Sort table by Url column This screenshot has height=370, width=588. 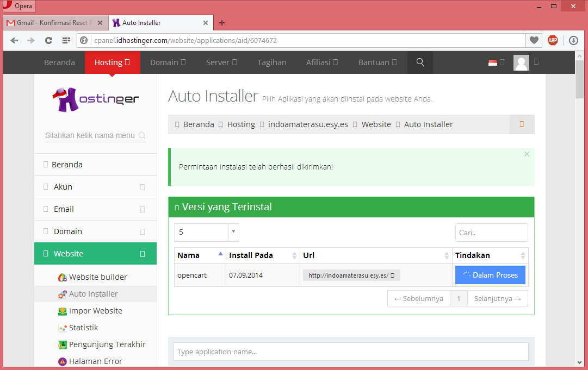click(x=376, y=255)
